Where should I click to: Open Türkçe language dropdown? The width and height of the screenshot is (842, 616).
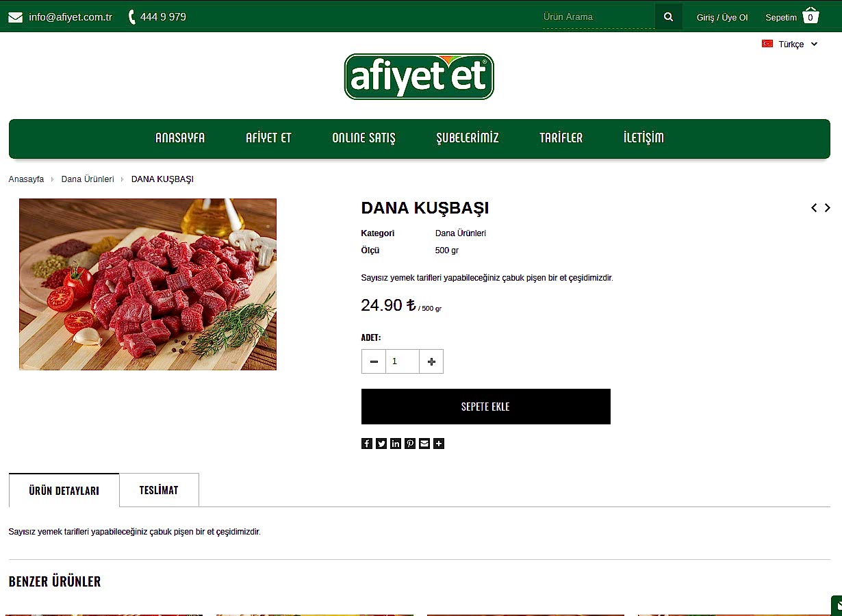click(x=790, y=44)
